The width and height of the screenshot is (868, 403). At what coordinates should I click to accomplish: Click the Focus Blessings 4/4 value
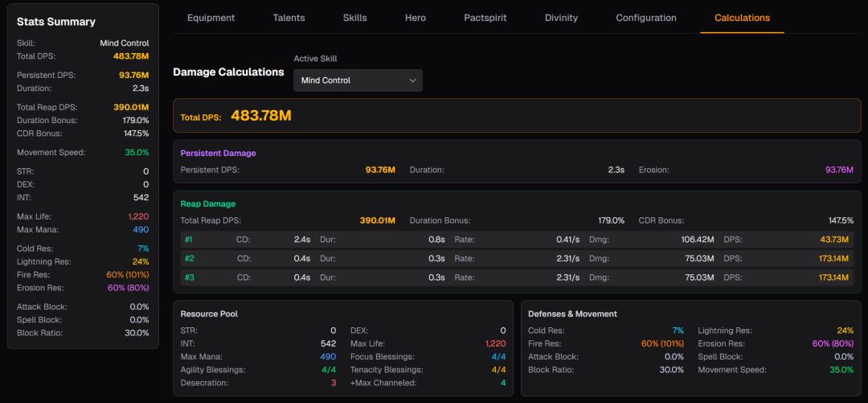498,356
